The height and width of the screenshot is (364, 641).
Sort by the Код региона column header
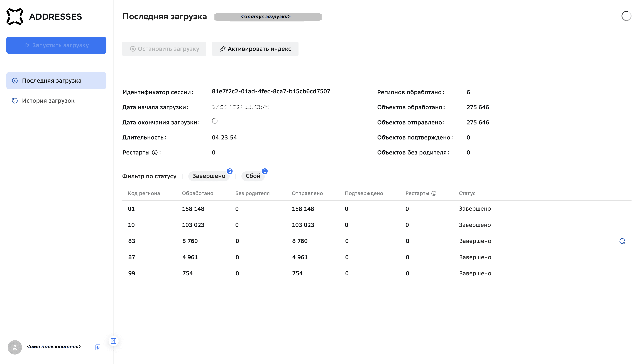click(x=144, y=193)
